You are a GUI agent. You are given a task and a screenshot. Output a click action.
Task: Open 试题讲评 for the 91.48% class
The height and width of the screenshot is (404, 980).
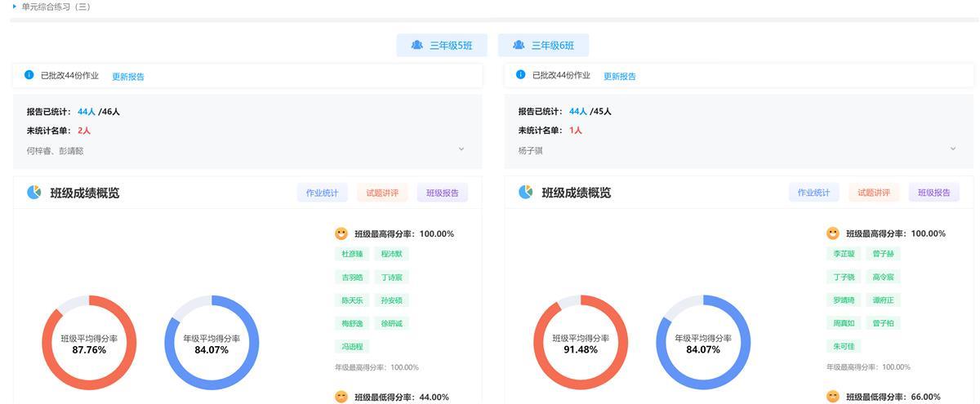click(x=874, y=193)
